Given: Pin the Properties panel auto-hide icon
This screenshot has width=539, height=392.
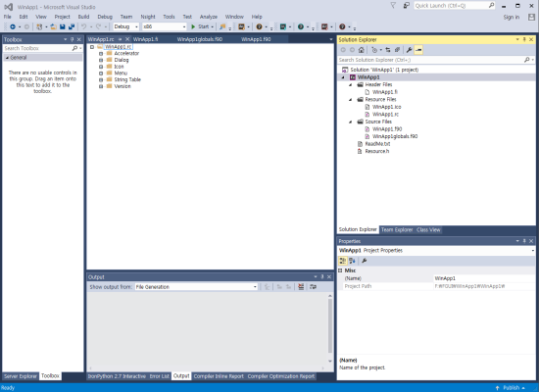Looking at the screenshot, I should coord(524,241).
